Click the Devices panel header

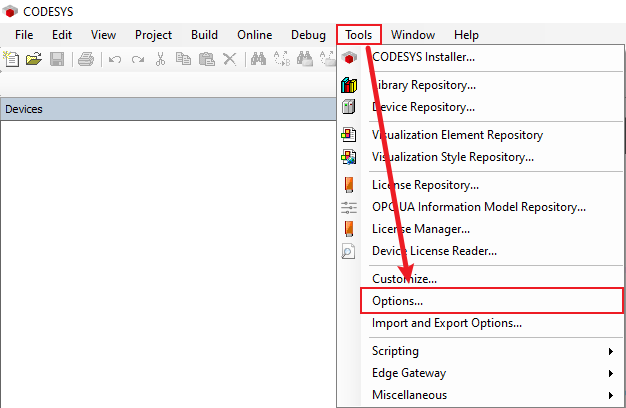(168, 109)
